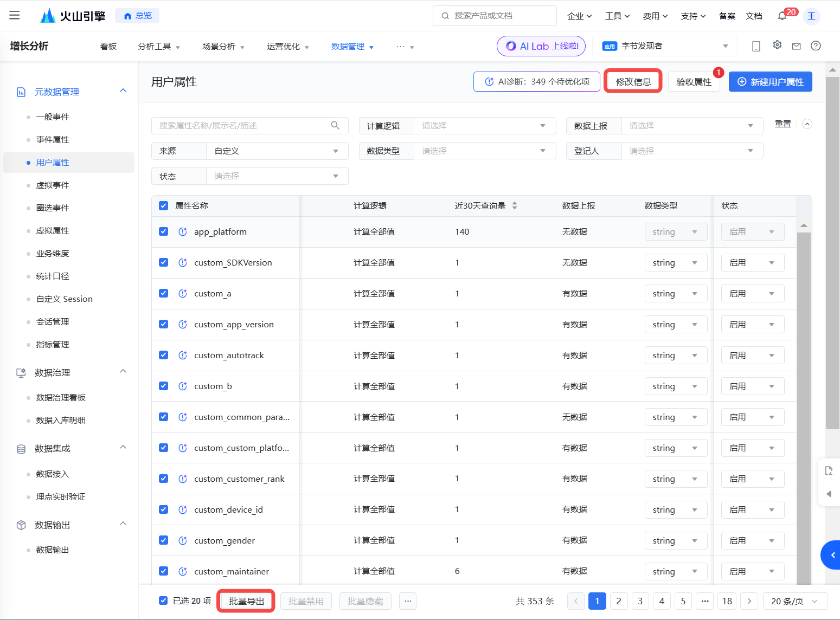Uncheck the custom_common_para row checkbox
This screenshot has width=840, height=620.
click(x=163, y=417)
